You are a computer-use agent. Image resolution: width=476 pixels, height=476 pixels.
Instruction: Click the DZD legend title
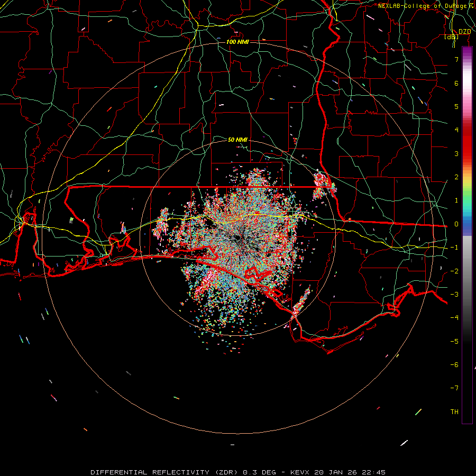(464, 32)
